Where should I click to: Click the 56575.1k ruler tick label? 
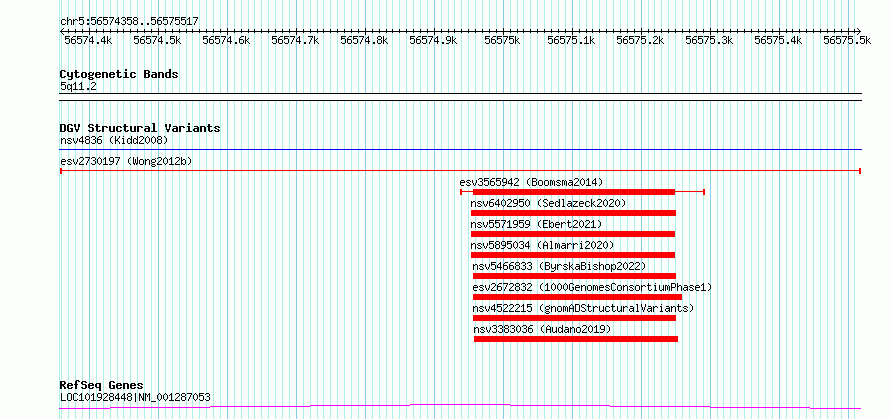[572, 40]
